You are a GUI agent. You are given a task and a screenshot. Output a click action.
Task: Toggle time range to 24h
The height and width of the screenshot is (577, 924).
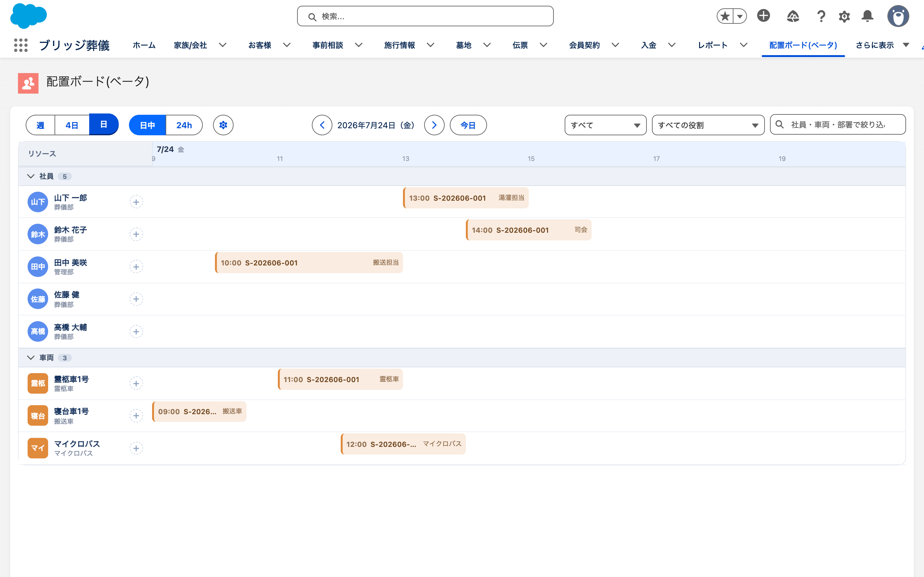click(x=184, y=125)
